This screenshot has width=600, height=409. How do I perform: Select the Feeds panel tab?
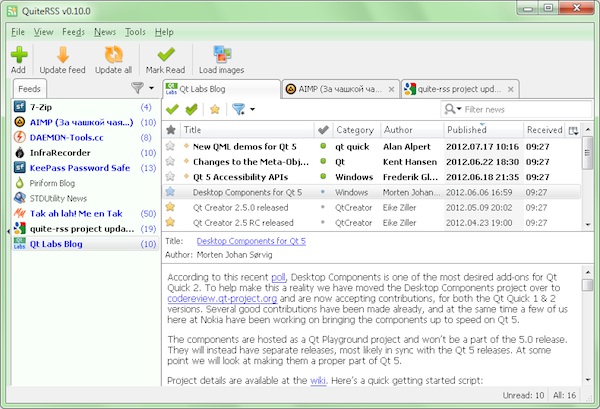coord(29,89)
